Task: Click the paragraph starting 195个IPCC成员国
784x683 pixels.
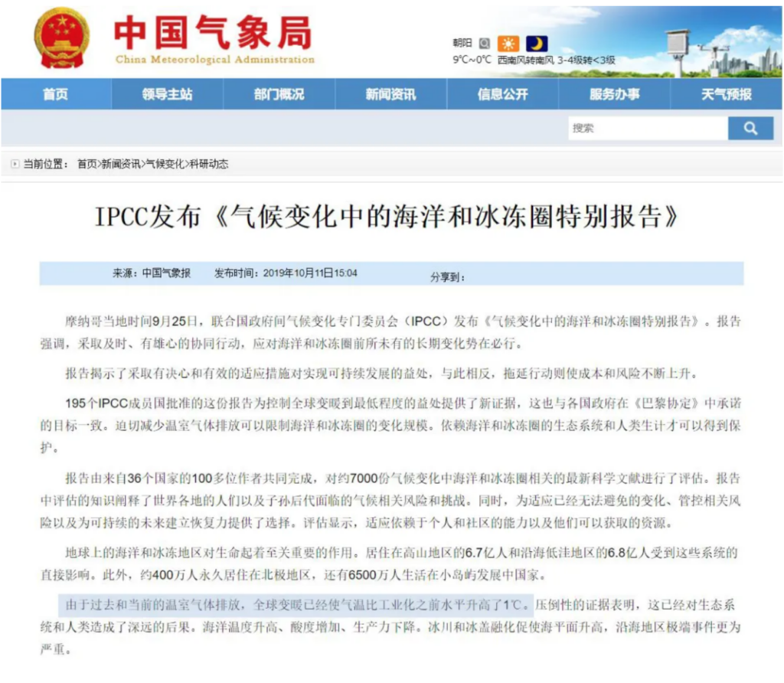Action: coord(390,426)
